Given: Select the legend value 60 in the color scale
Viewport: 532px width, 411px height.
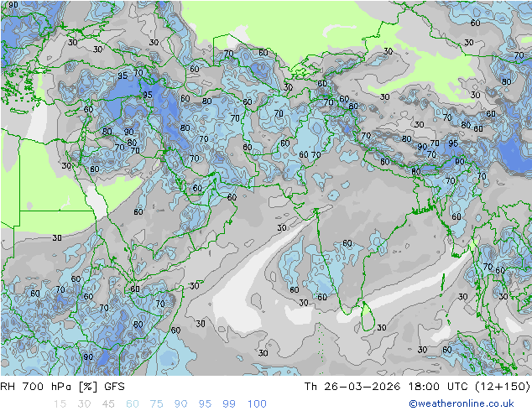Looking at the screenshot, I should pos(133,404).
